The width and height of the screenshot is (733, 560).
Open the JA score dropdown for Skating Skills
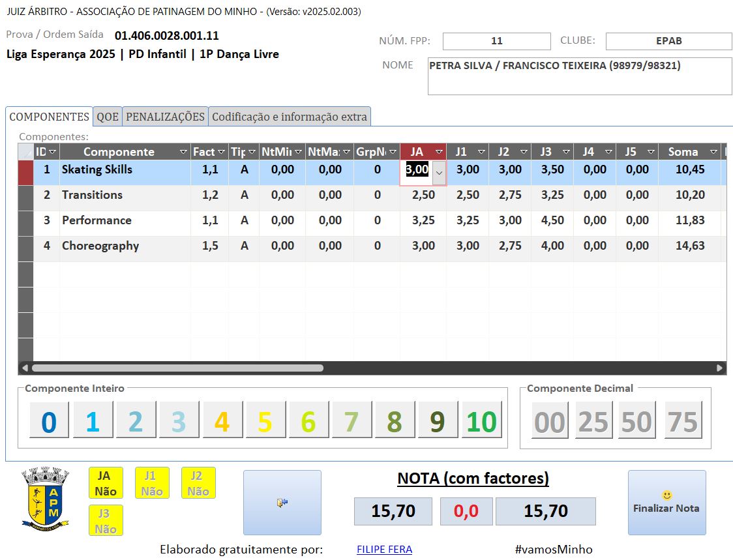pos(439,173)
